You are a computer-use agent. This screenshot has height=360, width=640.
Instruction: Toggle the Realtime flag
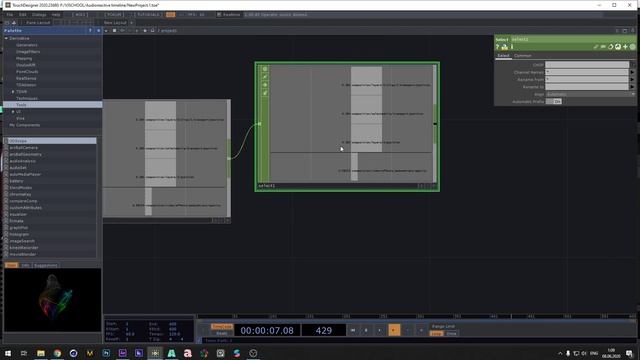click(x=229, y=15)
